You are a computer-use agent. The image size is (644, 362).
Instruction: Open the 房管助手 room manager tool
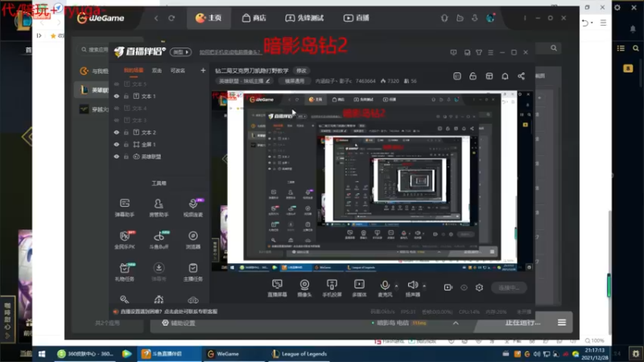click(x=159, y=208)
